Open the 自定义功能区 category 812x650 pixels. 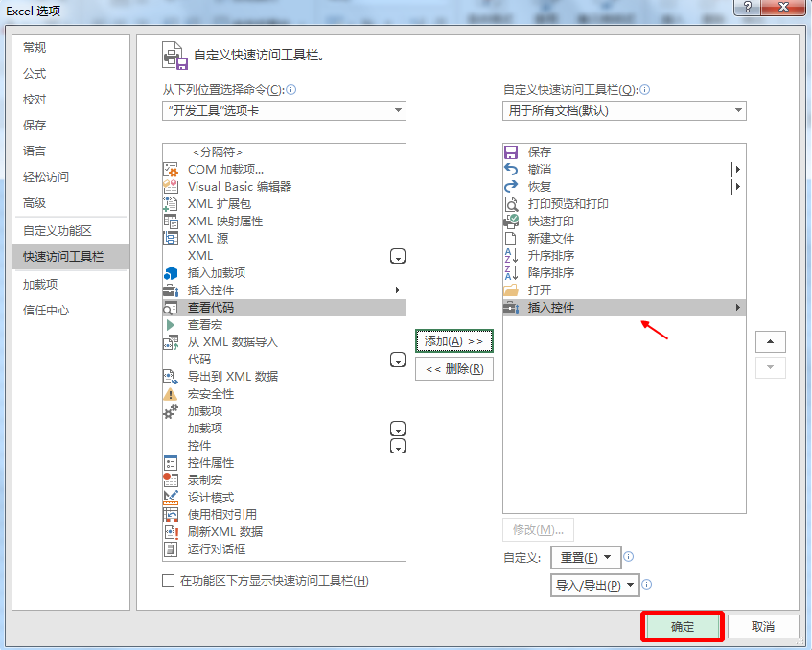[x=70, y=231]
